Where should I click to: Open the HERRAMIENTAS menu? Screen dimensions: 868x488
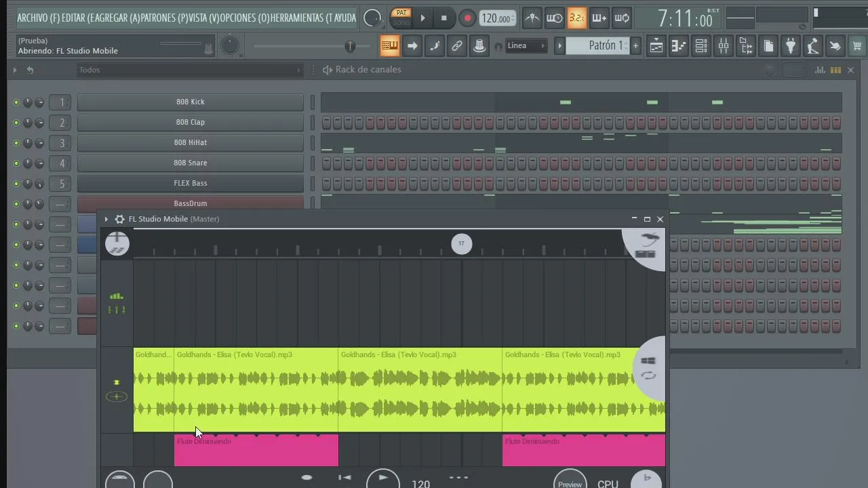click(301, 18)
